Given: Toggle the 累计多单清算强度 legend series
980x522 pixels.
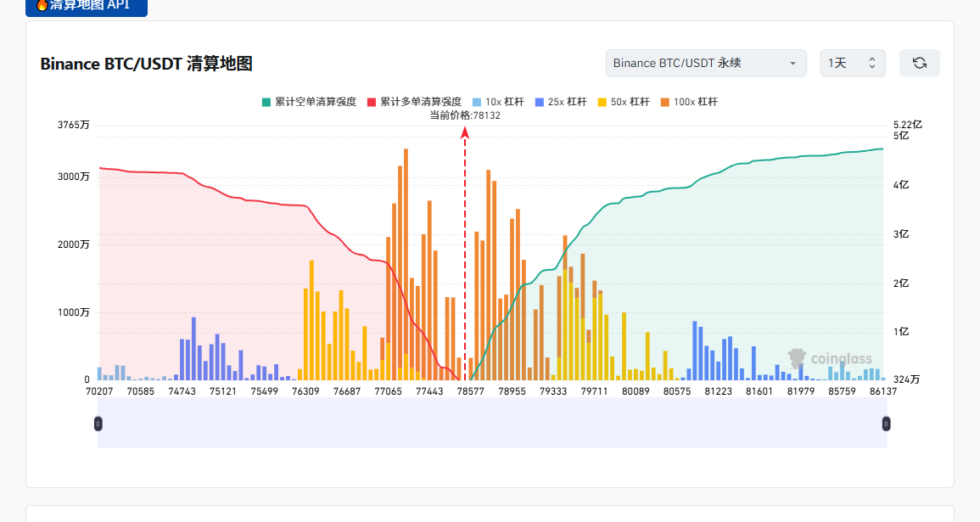Looking at the screenshot, I should point(414,102).
